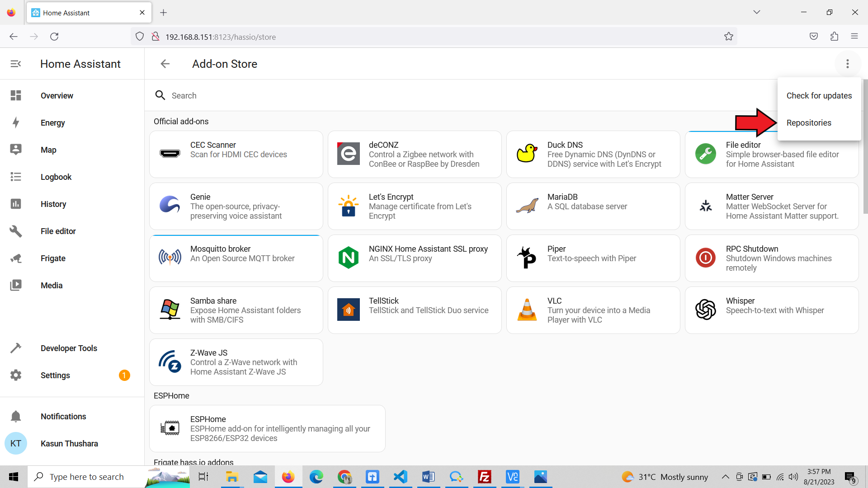This screenshot has height=488, width=868.
Task: Focus the add-on Search field
Action: click(461, 95)
